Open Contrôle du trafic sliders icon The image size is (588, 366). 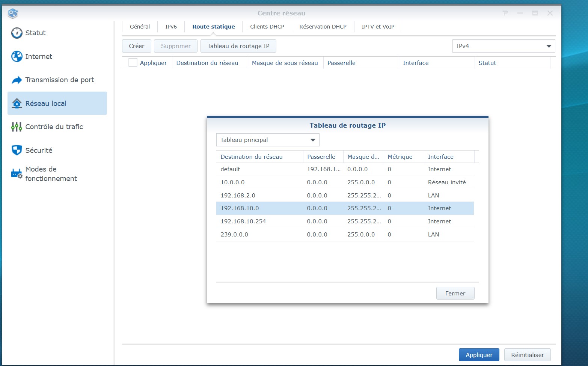(x=17, y=127)
